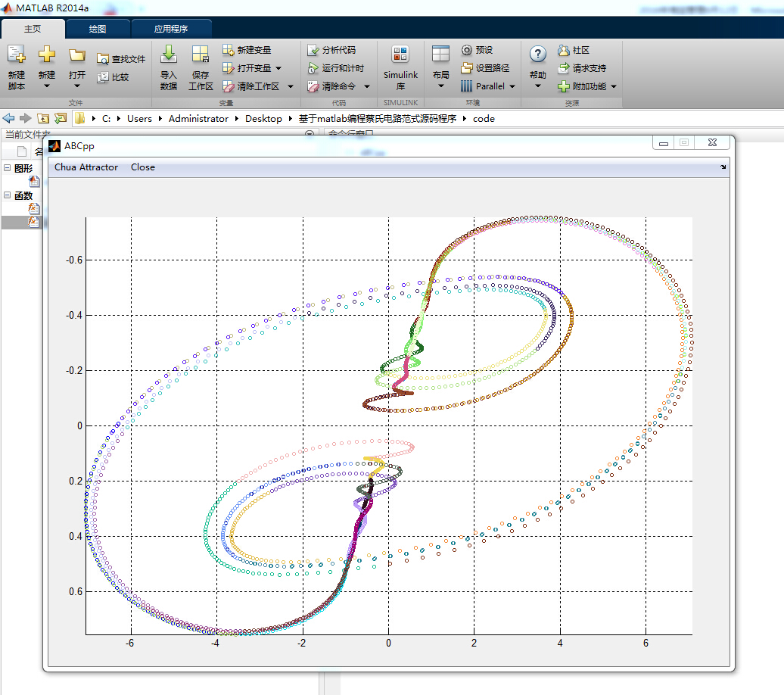Screen dimensions: 784x695
Task: Open the Chua Attractor menu
Action: 86,167
